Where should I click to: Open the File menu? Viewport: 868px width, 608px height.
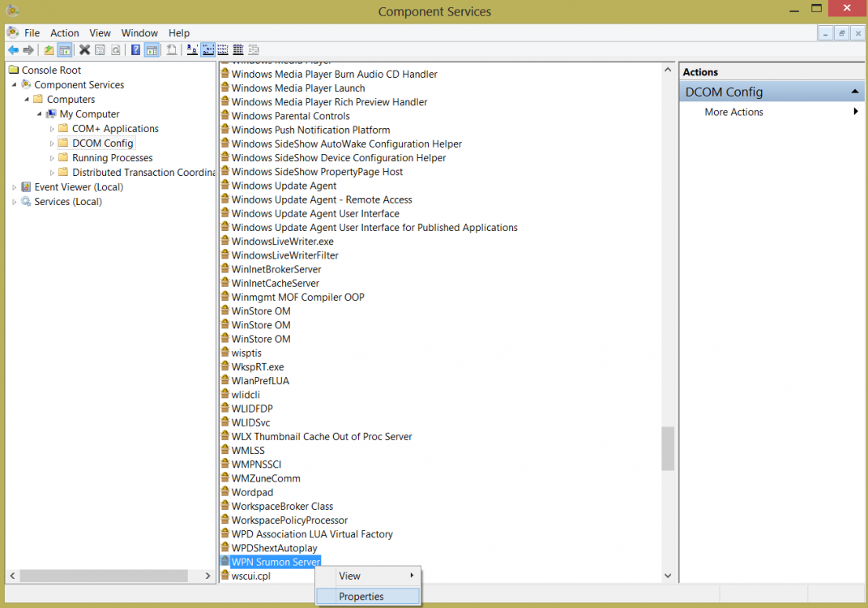tap(32, 33)
